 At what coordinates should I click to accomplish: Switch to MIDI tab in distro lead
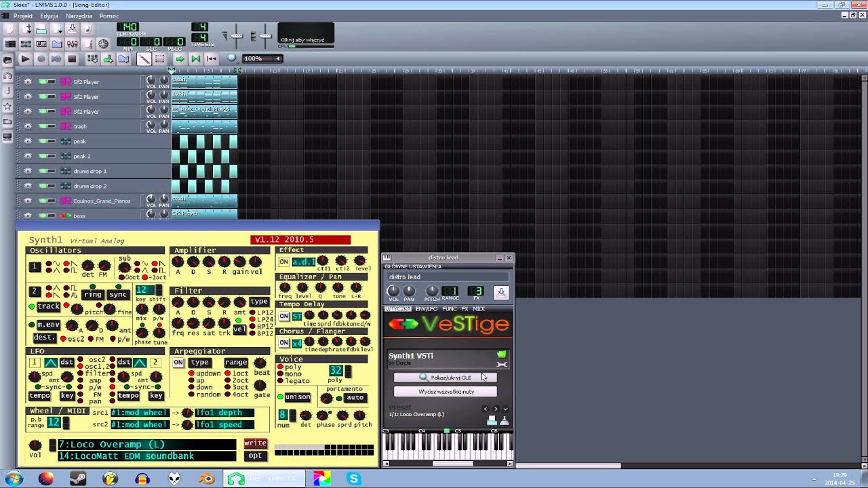coord(479,309)
